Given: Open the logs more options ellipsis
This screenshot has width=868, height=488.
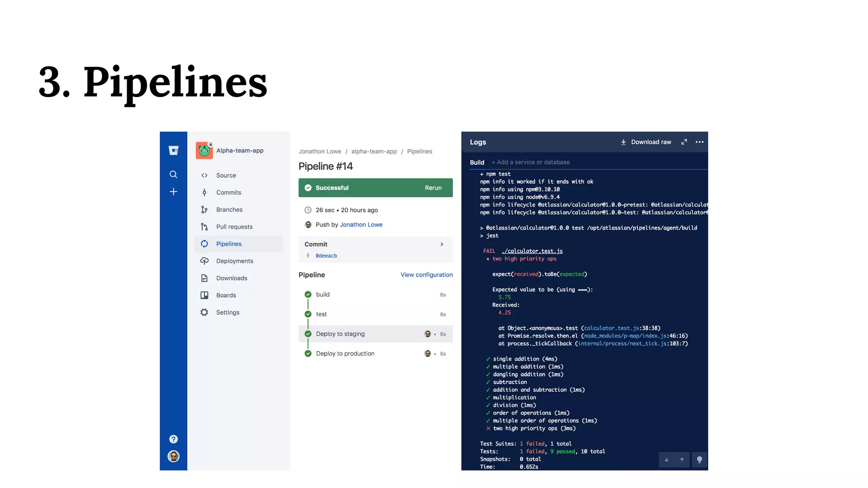Looking at the screenshot, I should [699, 142].
